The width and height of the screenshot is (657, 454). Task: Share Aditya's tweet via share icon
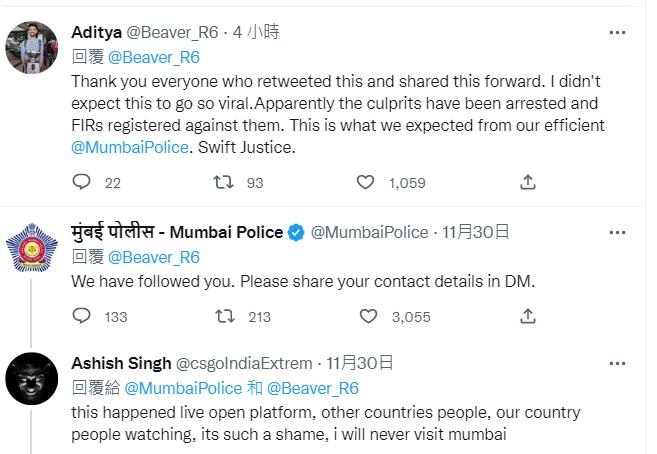(528, 182)
